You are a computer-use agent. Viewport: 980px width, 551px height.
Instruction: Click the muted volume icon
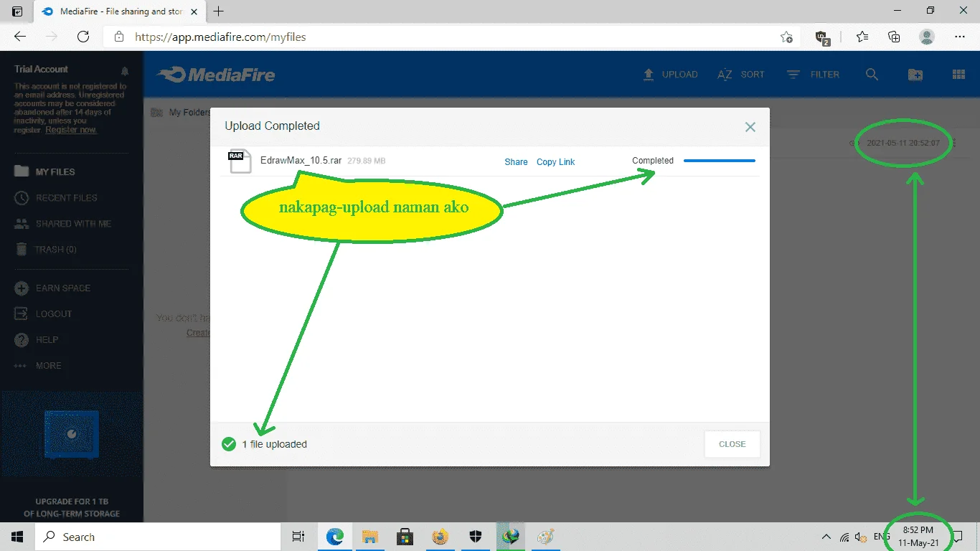(x=861, y=537)
